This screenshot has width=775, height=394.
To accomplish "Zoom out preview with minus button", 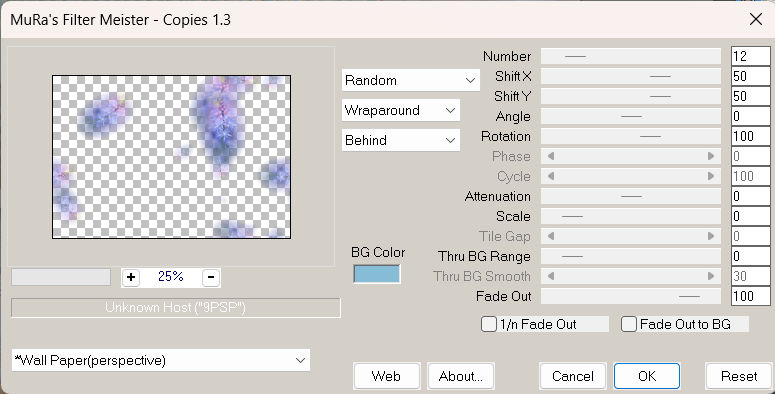I will tap(211, 277).
